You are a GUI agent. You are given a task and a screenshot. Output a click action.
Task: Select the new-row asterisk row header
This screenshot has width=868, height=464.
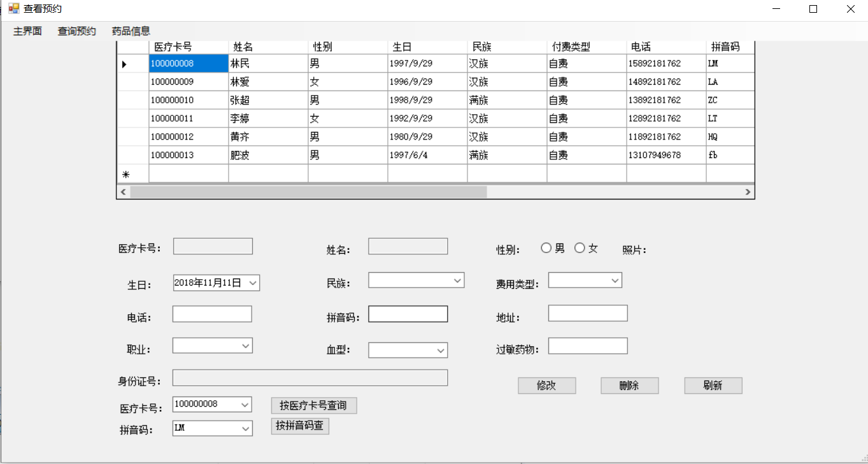pos(133,174)
